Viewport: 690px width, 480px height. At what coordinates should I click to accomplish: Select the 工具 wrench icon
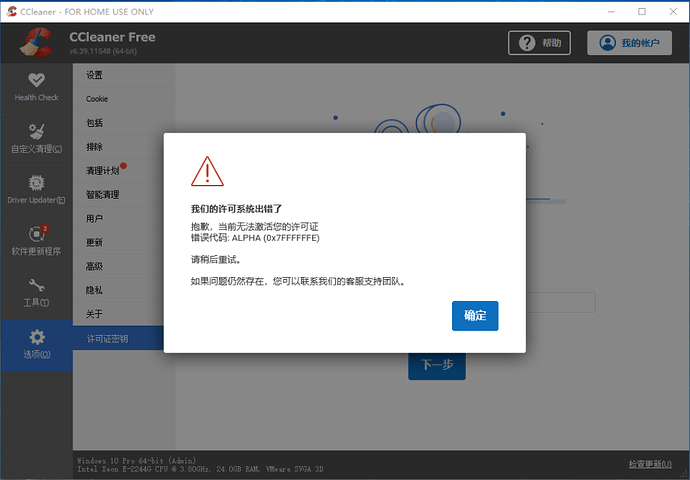(36, 286)
